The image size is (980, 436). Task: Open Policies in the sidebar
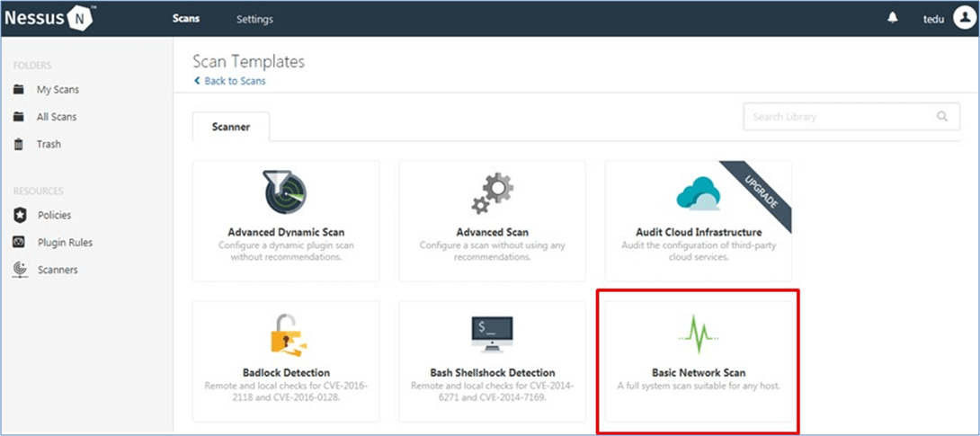(x=54, y=215)
